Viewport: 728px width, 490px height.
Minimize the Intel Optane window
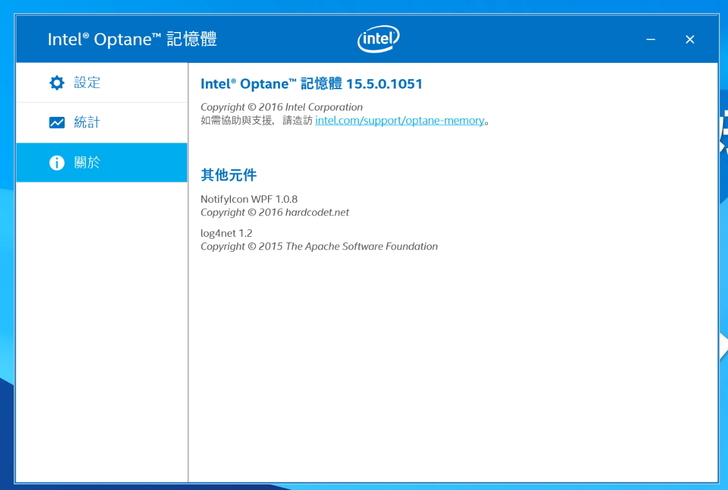point(651,39)
